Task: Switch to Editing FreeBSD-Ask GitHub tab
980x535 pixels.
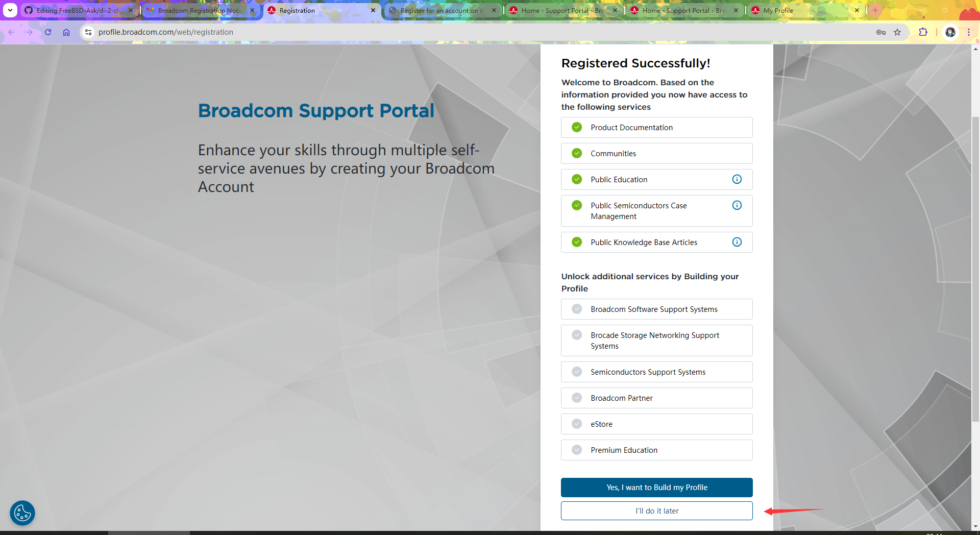Action: 78,10
